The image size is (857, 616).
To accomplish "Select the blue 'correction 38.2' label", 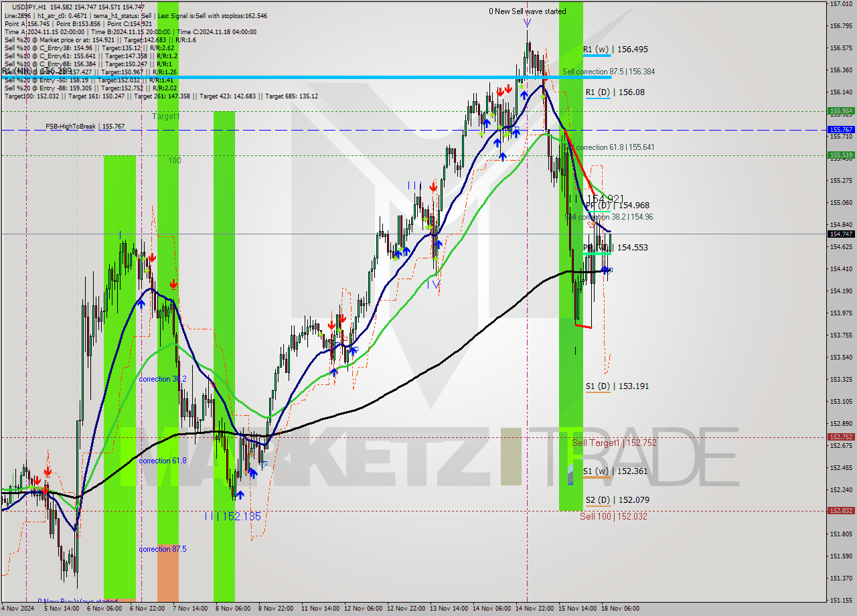I will pos(163,379).
